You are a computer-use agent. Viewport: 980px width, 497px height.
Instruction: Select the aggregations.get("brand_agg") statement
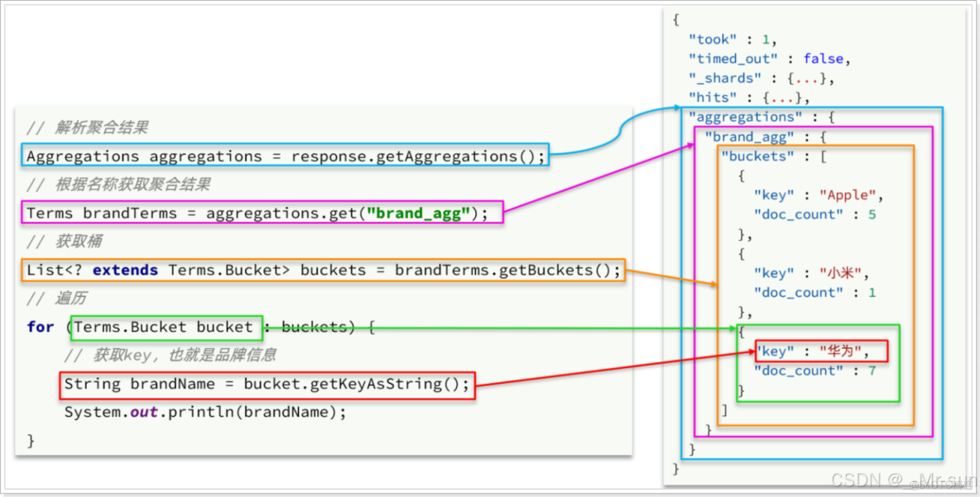[x=260, y=213]
